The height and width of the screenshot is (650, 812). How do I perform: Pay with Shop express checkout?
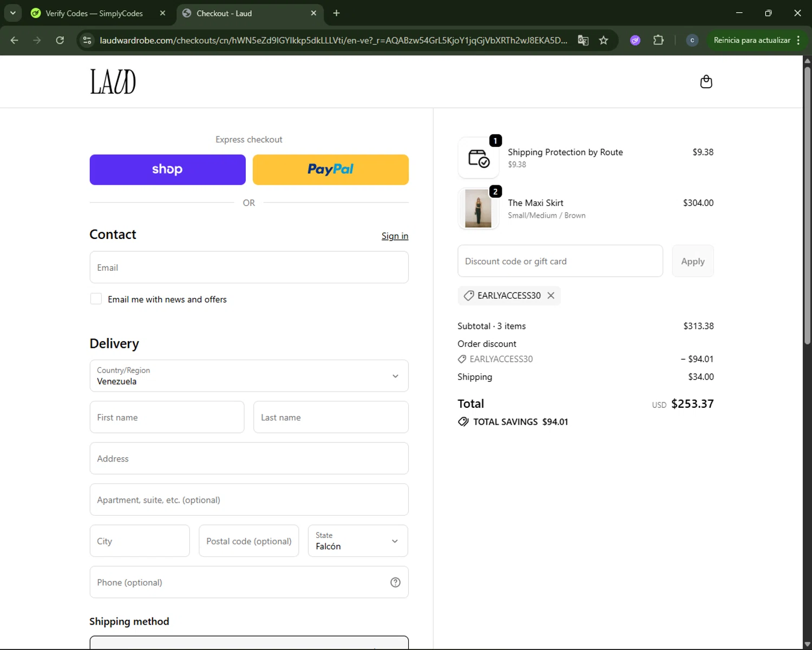[168, 170]
